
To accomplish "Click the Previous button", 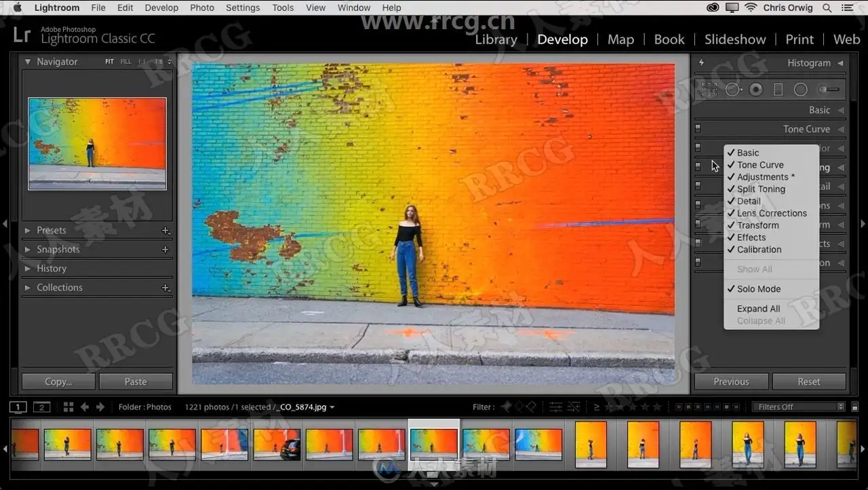I will tap(731, 382).
